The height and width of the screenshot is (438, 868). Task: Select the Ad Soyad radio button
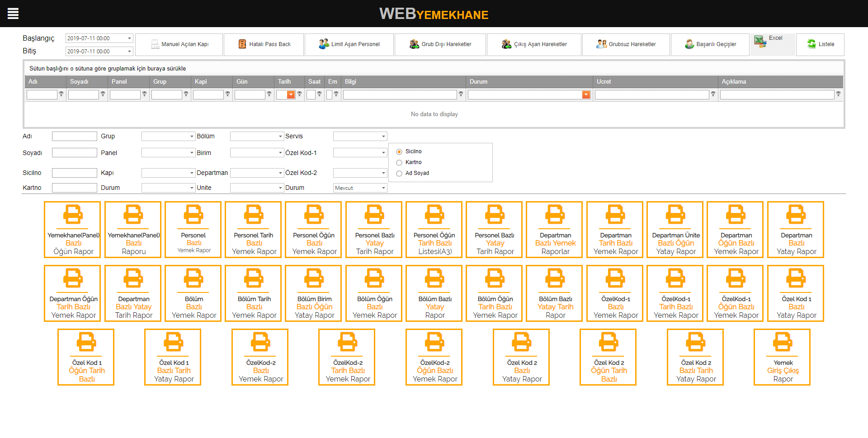[x=399, y=174]
